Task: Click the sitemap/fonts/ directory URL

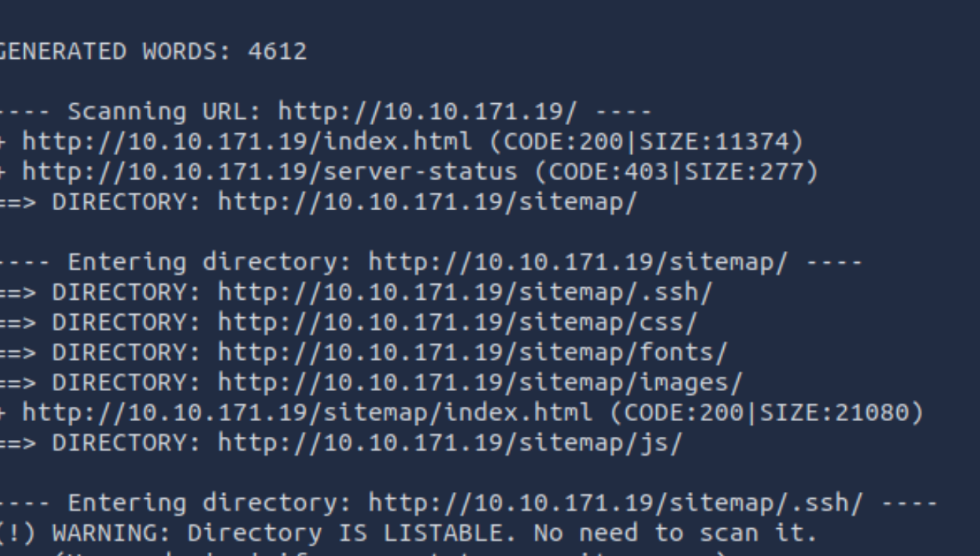Action: click(472, 353)
